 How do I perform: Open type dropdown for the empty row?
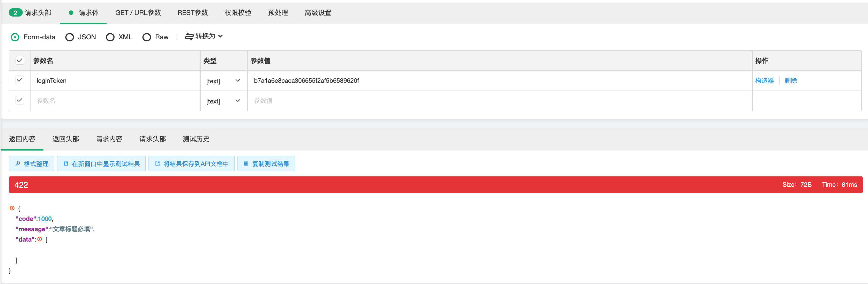coord(224,101)
